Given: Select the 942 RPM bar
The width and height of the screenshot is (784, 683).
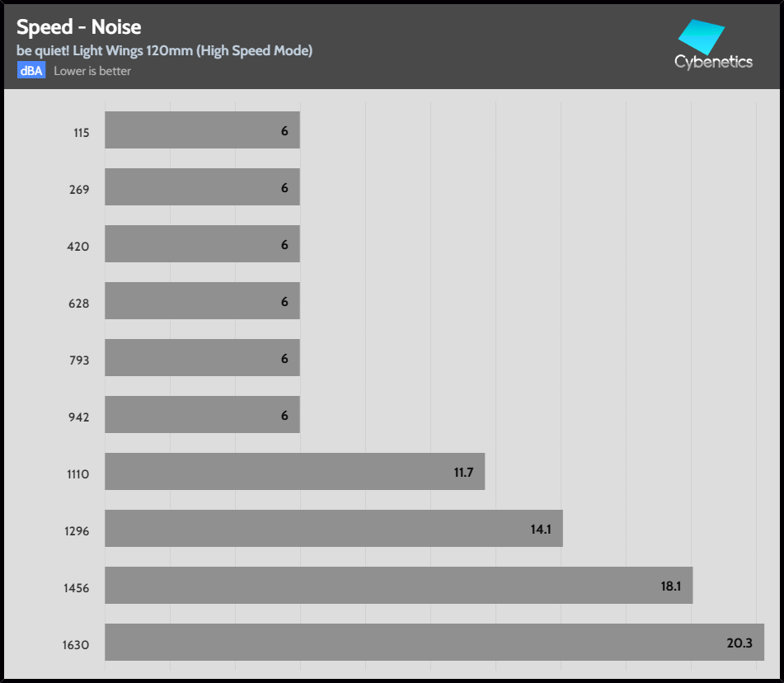Looking at the screenshot, I should [x=202, y=415].
